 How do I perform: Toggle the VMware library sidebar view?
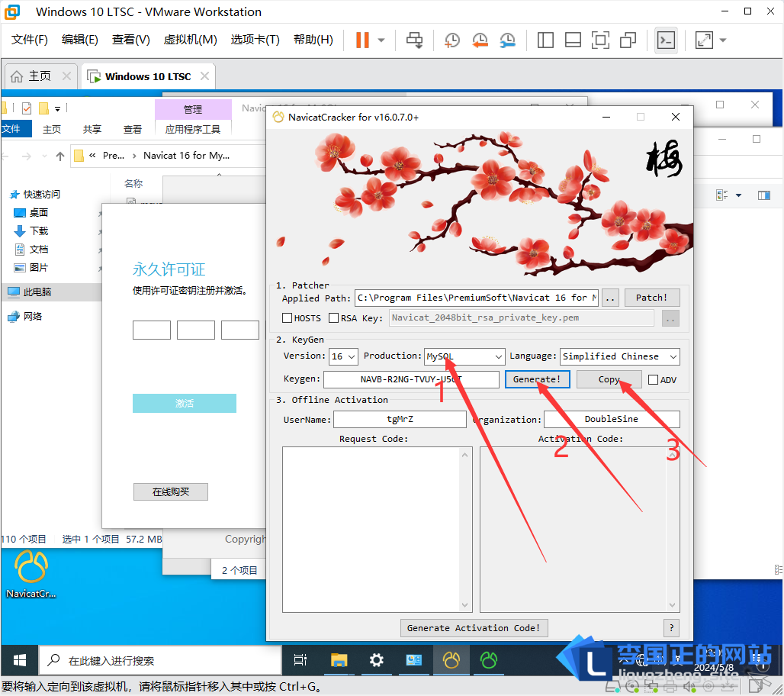[545, 40]
